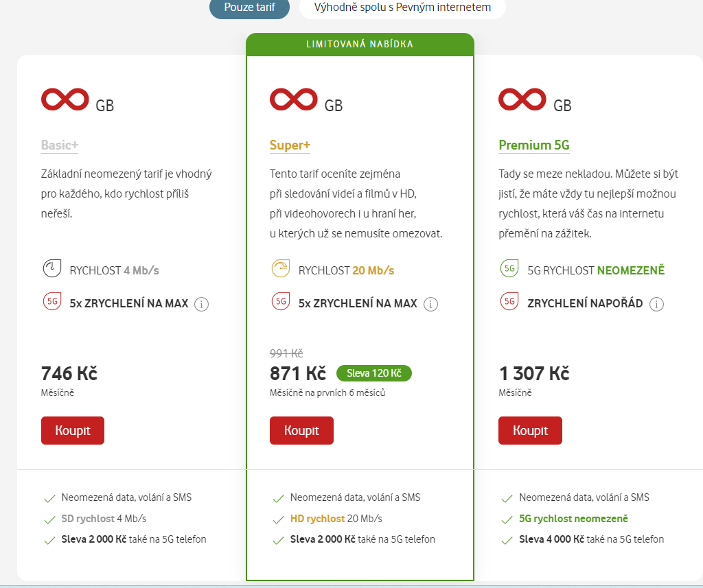Click the green Sleva 120 Kč badge
This screenshot has width=703, height=588.
[373, 373]
